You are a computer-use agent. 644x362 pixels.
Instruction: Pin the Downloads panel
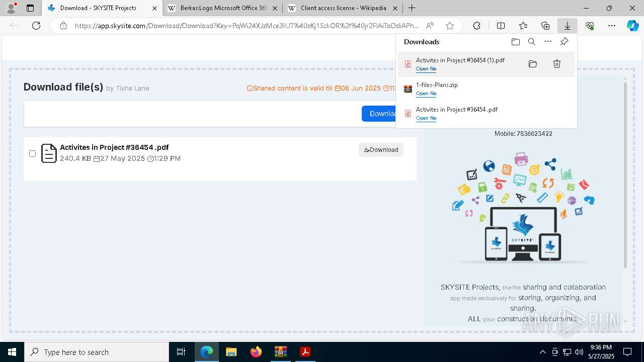point(564,42)
